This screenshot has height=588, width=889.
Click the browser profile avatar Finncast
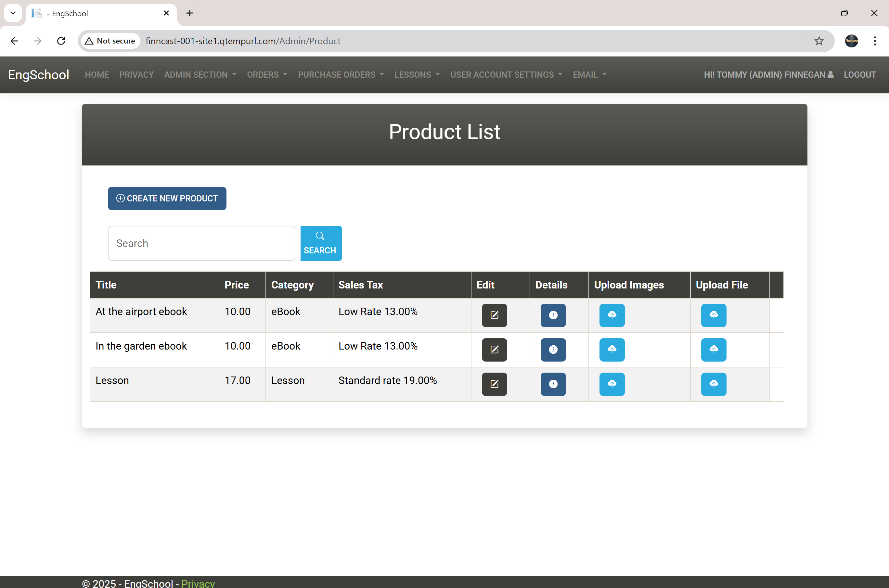click(x=852, y=41)
